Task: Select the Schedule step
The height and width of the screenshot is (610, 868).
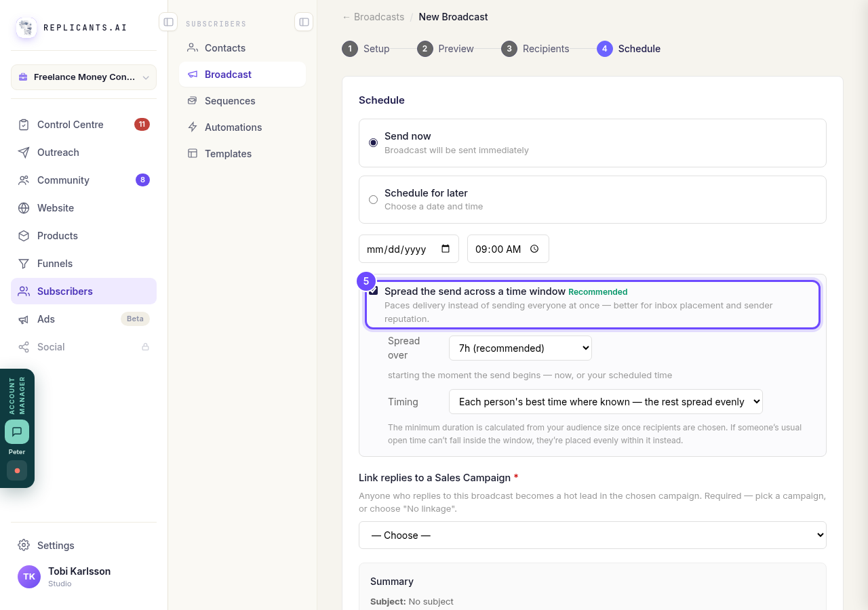Action: (x=629, y=49)
